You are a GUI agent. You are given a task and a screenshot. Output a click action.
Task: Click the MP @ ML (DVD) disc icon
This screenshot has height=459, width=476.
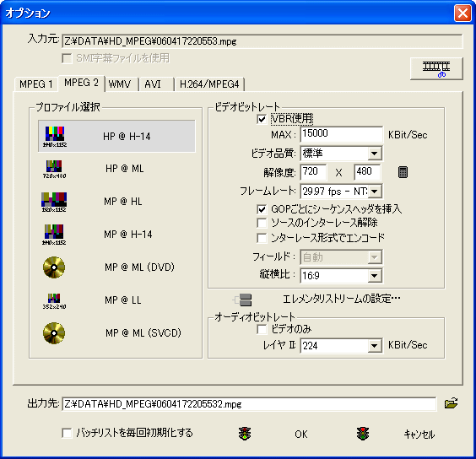[x=54, y=267]
